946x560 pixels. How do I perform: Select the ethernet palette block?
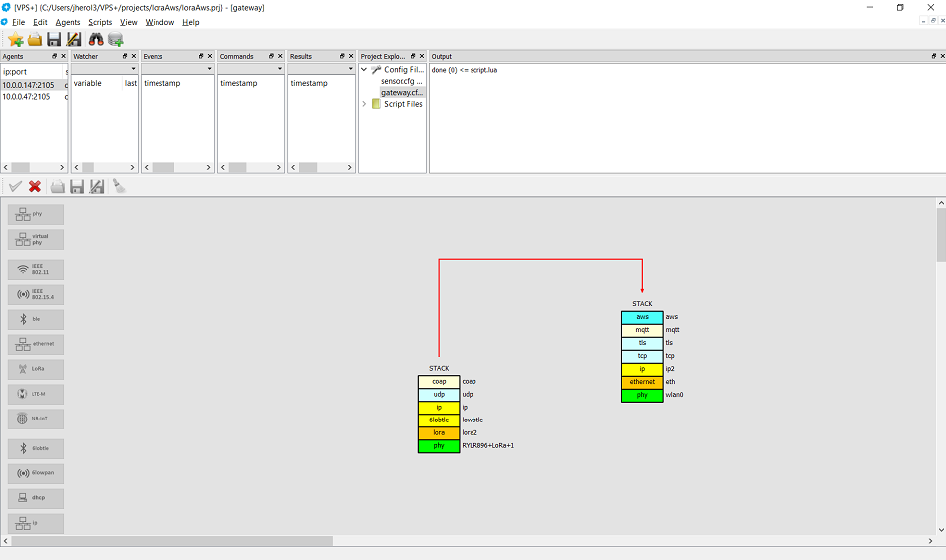tap(36, 344)
